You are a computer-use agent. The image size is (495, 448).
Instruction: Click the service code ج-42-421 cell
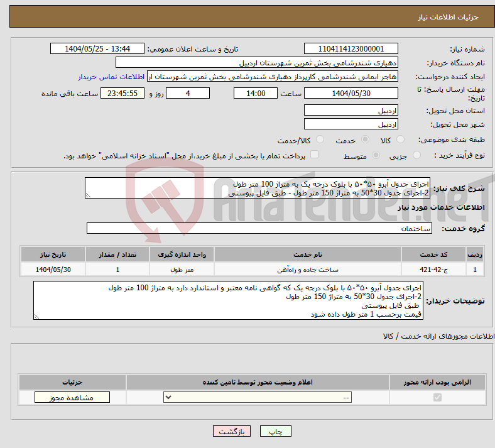434,270
